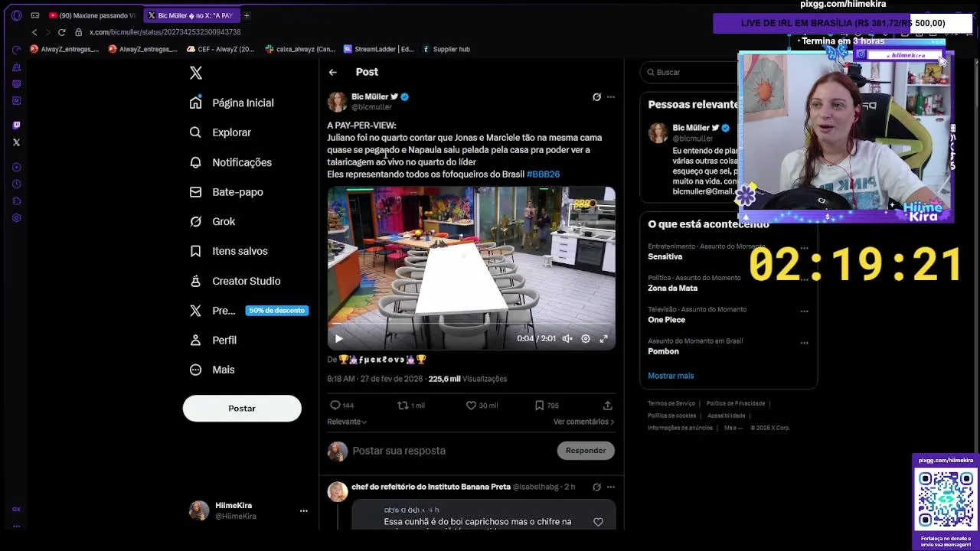Open HiimeKira account switcher dots
Viewport: 980px width, 551px height.
click(303, 510)
